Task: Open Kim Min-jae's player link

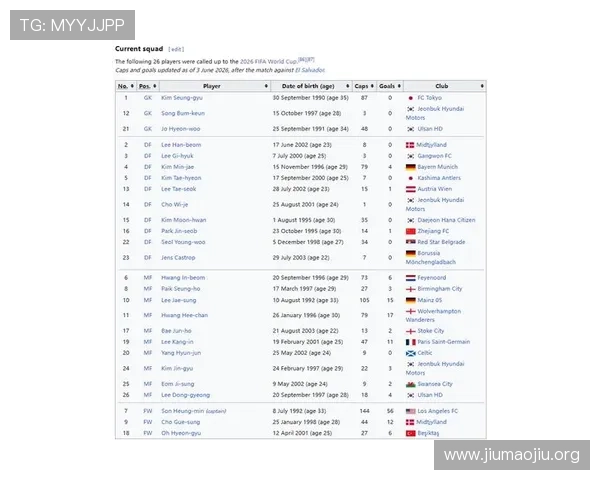Action: tap(178, 167)
